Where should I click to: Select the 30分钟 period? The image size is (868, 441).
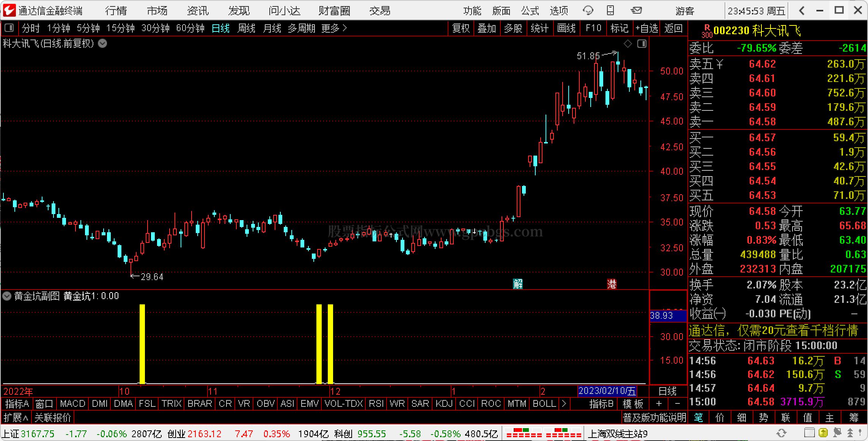click(x=155, y=28)
